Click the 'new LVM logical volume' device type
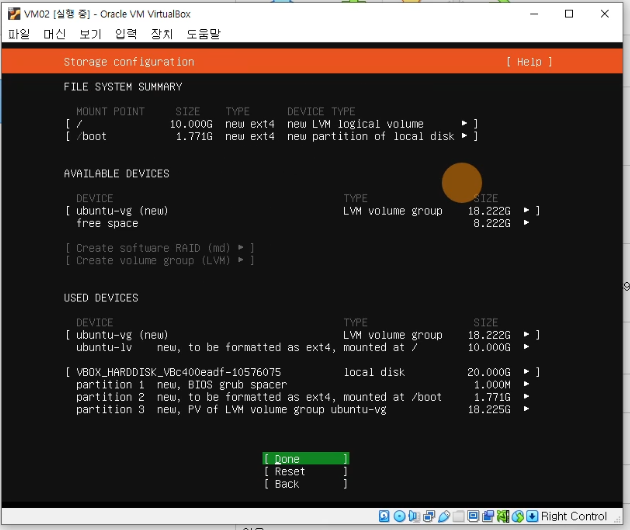This screenshot has height=530, width=630. [355, 124]
